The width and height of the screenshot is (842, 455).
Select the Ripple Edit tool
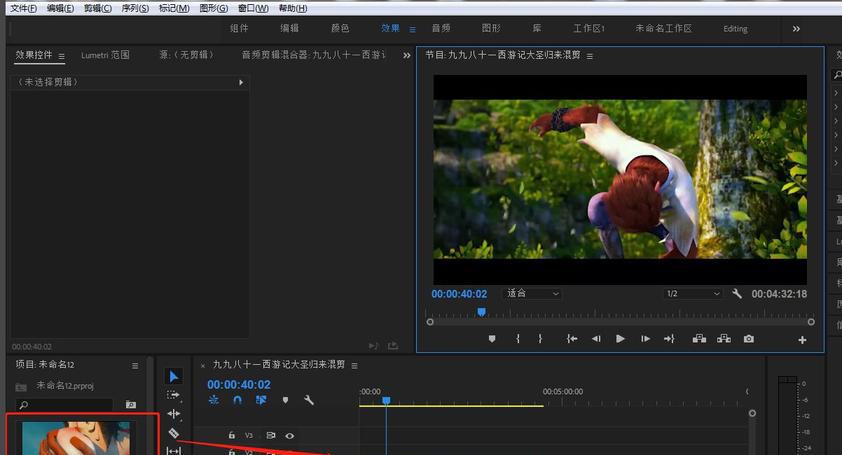point(173,414)
